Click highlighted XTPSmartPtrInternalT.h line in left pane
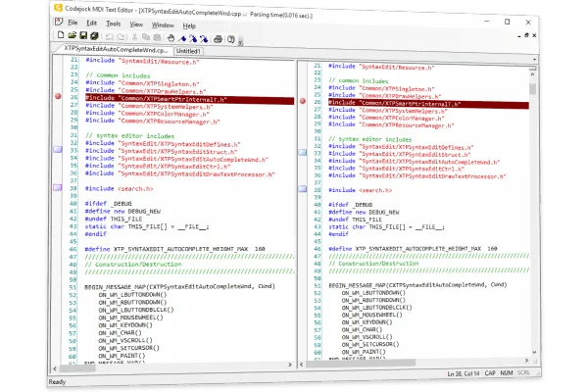The width and height of the screenshot is (588, 392). [x=190, y=100]
